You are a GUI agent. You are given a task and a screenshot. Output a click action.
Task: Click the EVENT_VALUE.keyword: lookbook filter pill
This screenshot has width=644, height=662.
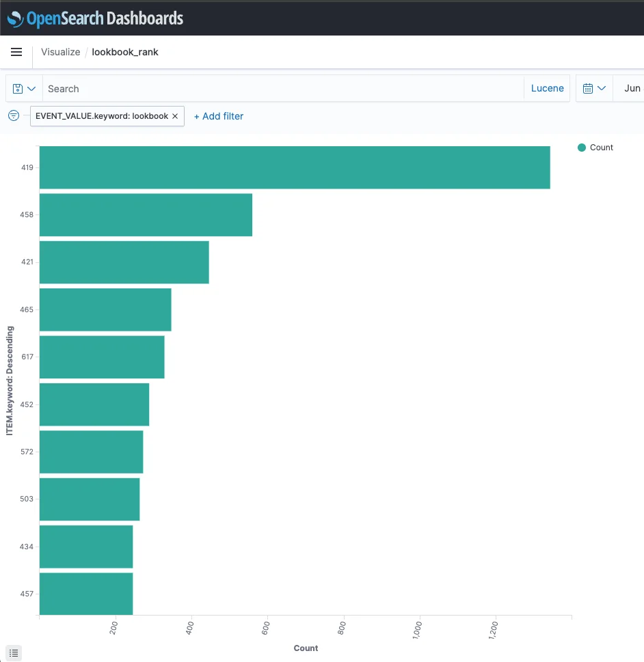coord(101,116)
